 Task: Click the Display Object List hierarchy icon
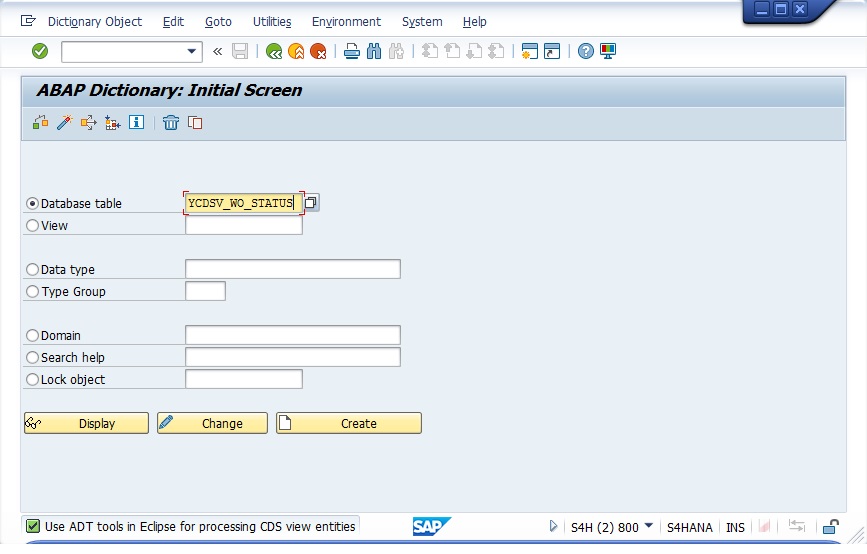pyautogui.click(x=112, y=122)
